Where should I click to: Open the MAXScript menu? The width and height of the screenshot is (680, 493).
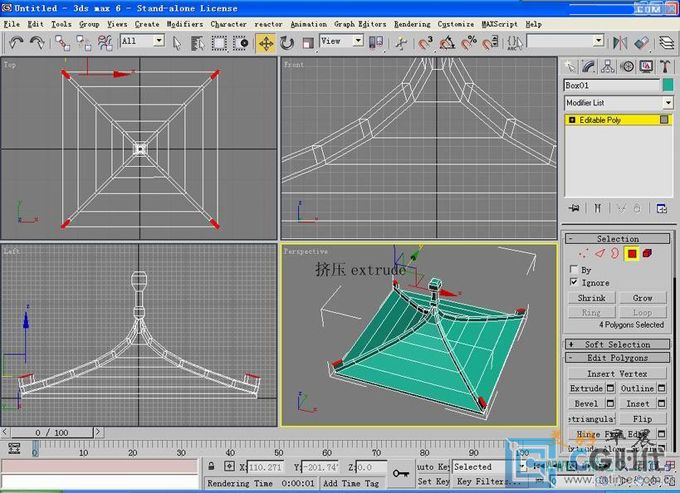[x=500, y=24]
